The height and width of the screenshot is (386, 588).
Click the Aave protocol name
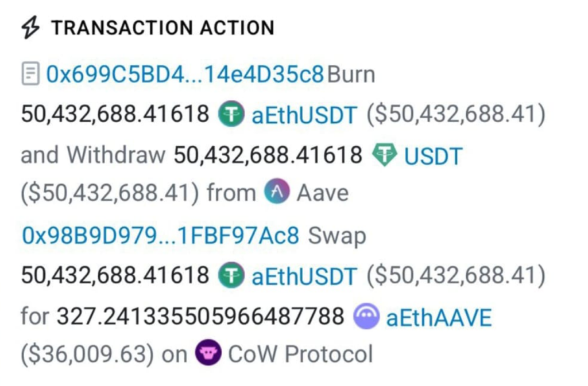(322, 193)
